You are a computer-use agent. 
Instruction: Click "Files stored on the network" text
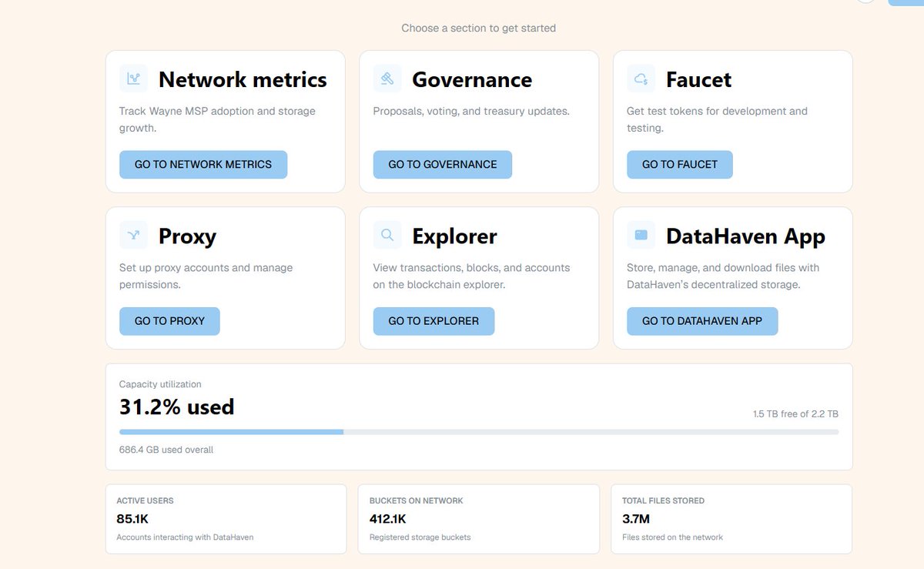[x=672, y=537]
